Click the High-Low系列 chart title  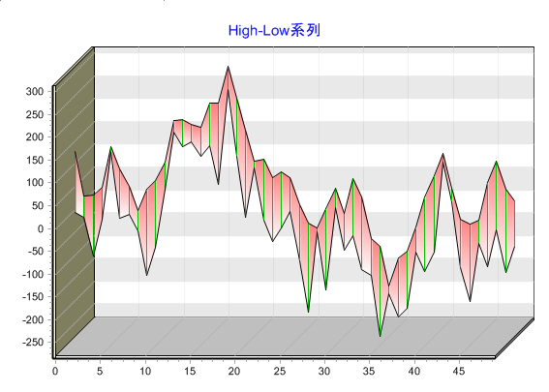tap(274, 31)
